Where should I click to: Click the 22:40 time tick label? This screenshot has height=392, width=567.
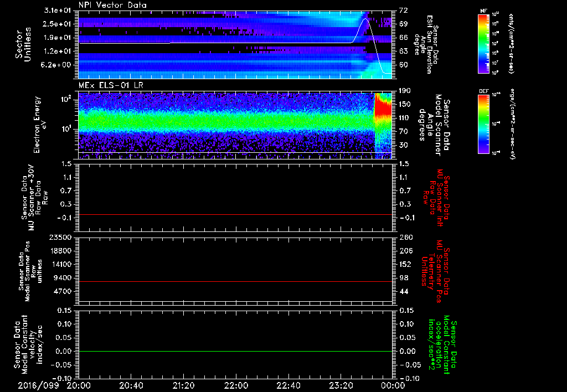pyautogui.click(x=288, y=385)
